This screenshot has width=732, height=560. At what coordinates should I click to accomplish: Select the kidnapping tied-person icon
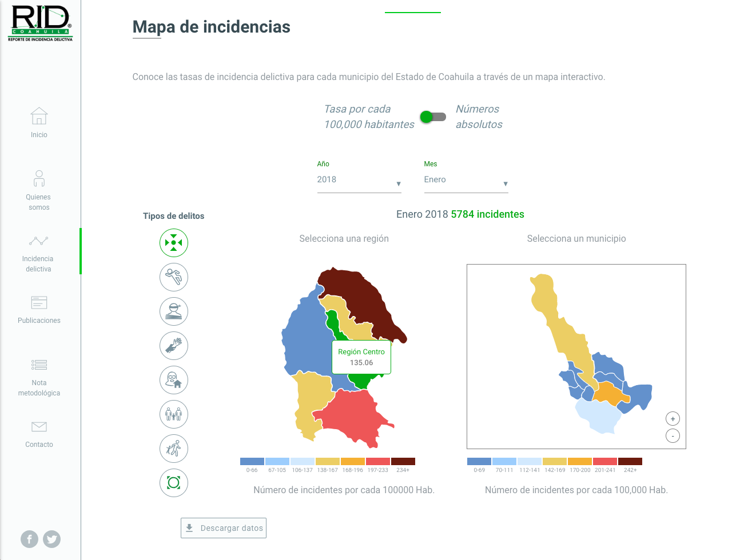click(x=174, y=311)
